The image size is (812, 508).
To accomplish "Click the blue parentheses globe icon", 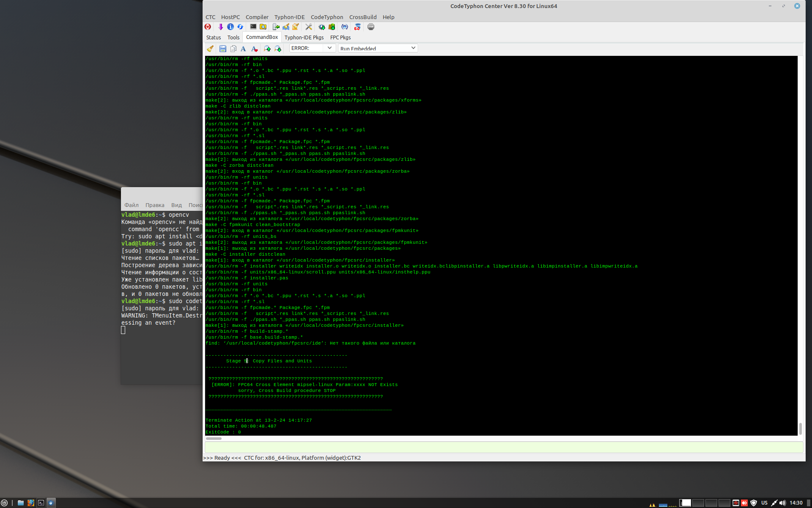I will 345,27.
